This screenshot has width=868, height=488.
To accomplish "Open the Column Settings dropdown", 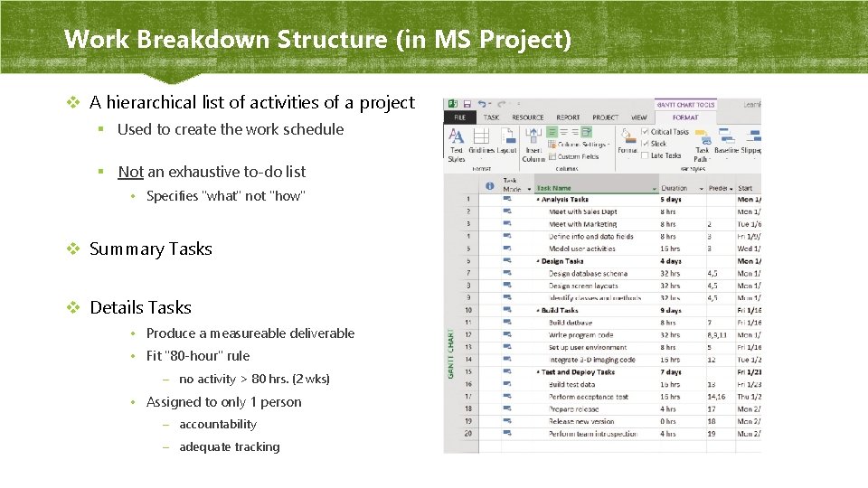I will coord(579,145).
